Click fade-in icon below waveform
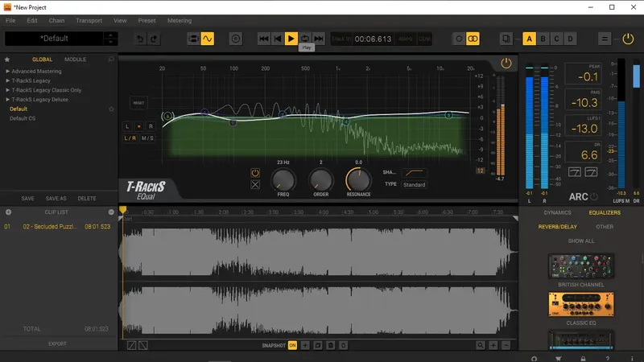Screen dimensions: 644x362 [x=131, y=345]
